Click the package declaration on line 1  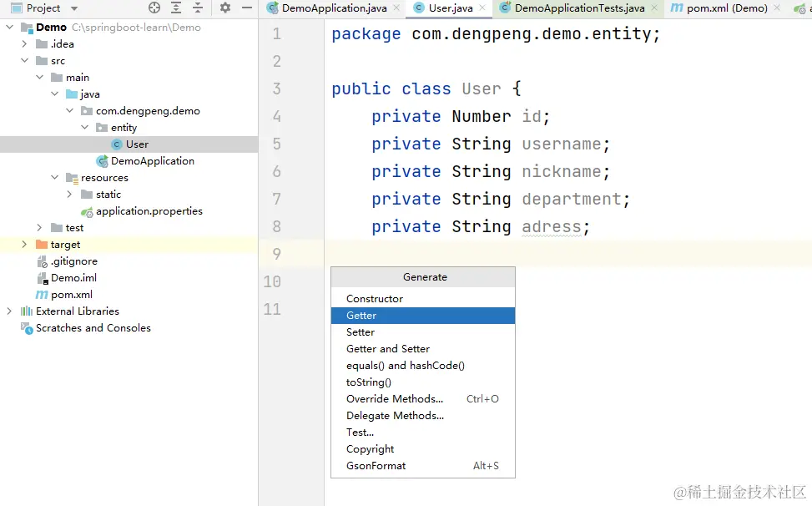(496, 34)
